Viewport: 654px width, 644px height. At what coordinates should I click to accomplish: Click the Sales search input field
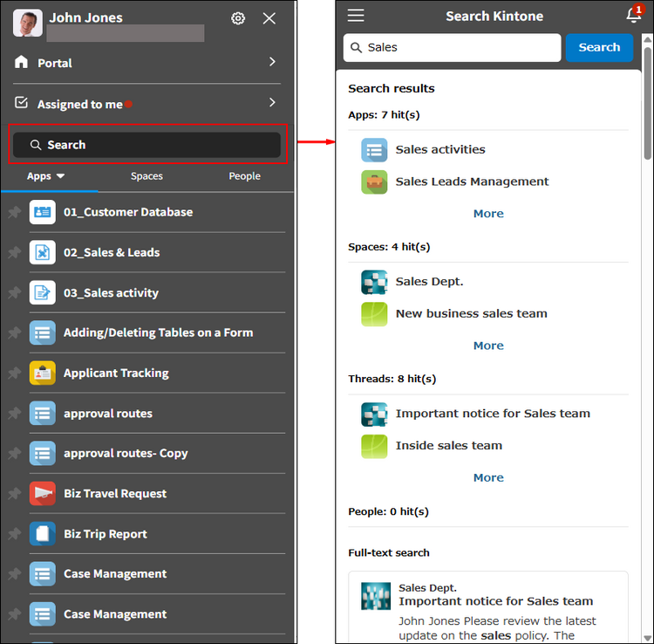tap(452, 48)
